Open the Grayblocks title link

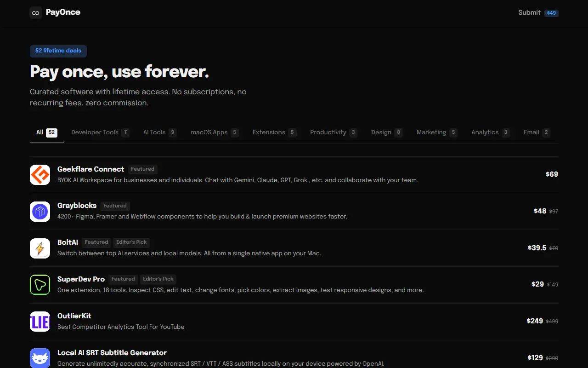click(x=77, y=206)
